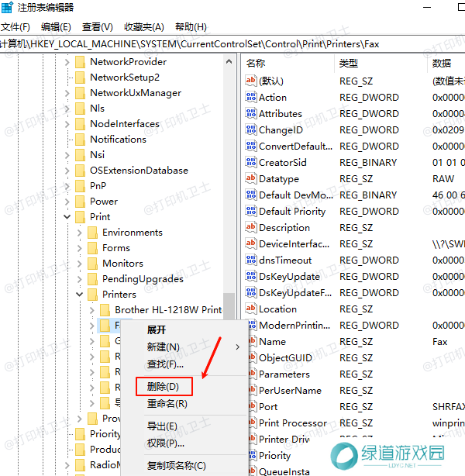Collapse the Printers key
Screen dimensions: 465x476
[x=80, y=294]
